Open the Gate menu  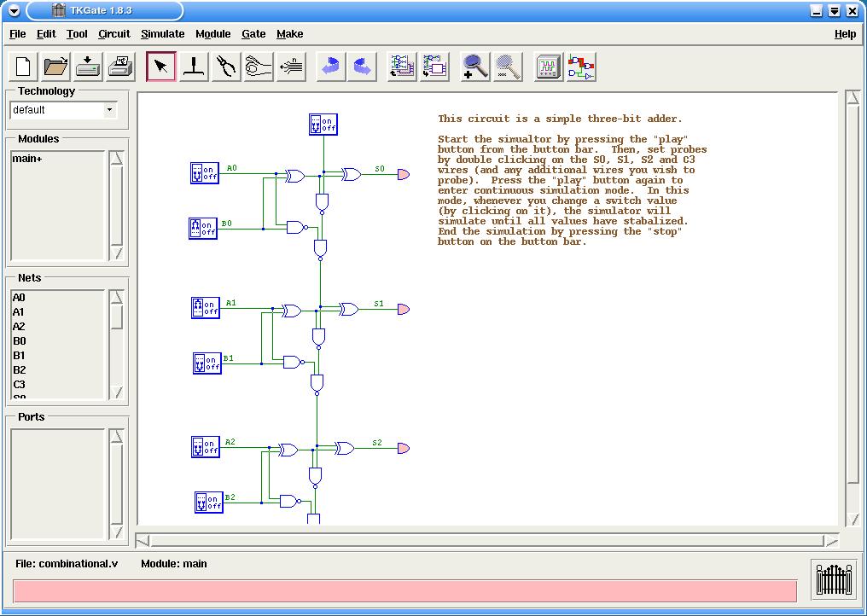(253, 34)
